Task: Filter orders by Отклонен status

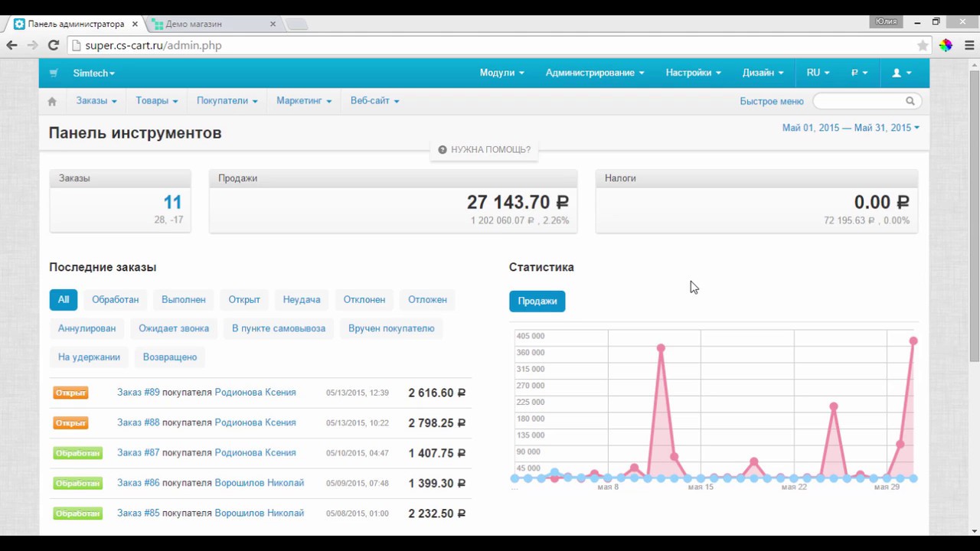Action: click(x=364, y=299)
